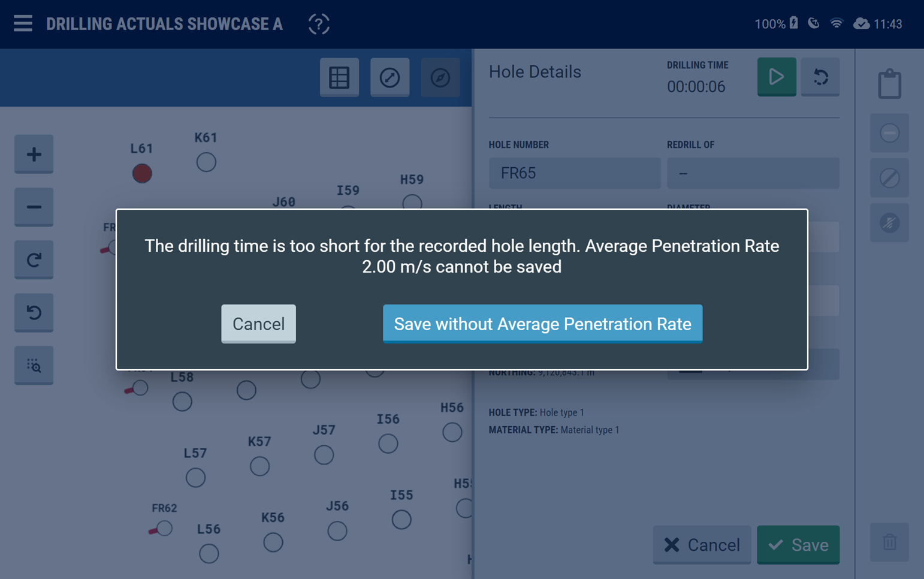Screen dimensions: 924x579
Task: Select hole H56 on the map
Action: 452,432
